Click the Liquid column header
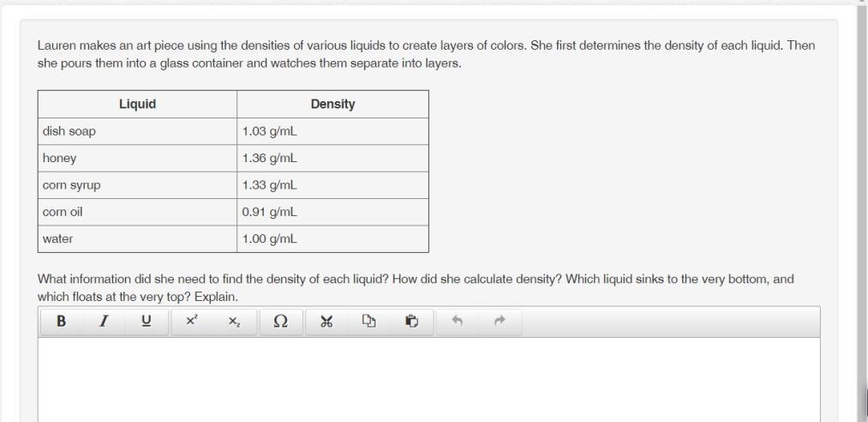Viewport: 868px width, 422px height. (137, 105)
